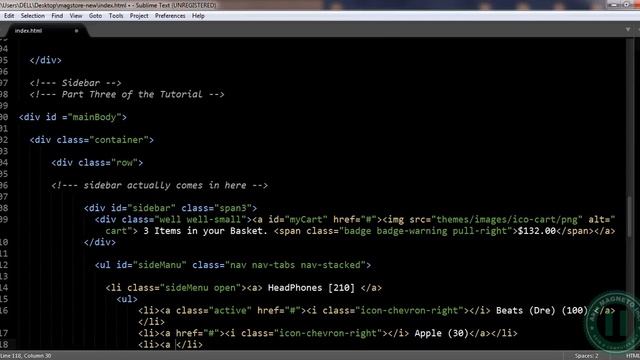Open the tab list dropdown arrow

point(628,30)
